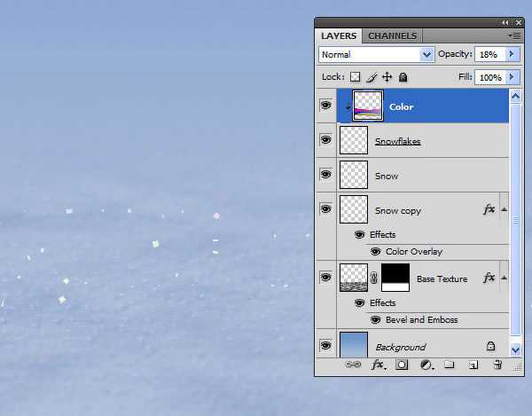The width and height of the screenshot is (532, 416).
Task: Click the Opacity 18% field
Action: 490,54
